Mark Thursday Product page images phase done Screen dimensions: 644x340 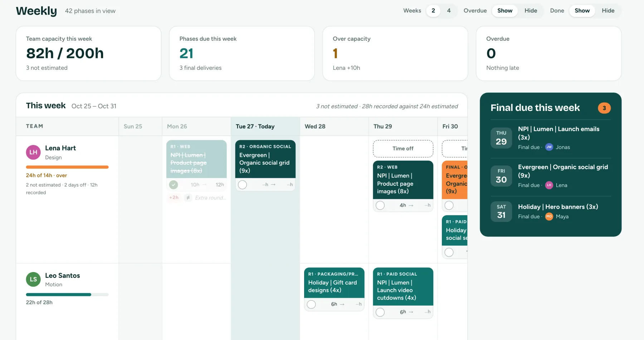tap(380, 205)
